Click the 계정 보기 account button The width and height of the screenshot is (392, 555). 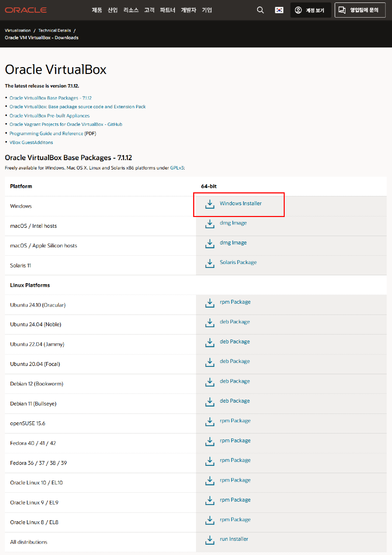click(x=311, y=10)
